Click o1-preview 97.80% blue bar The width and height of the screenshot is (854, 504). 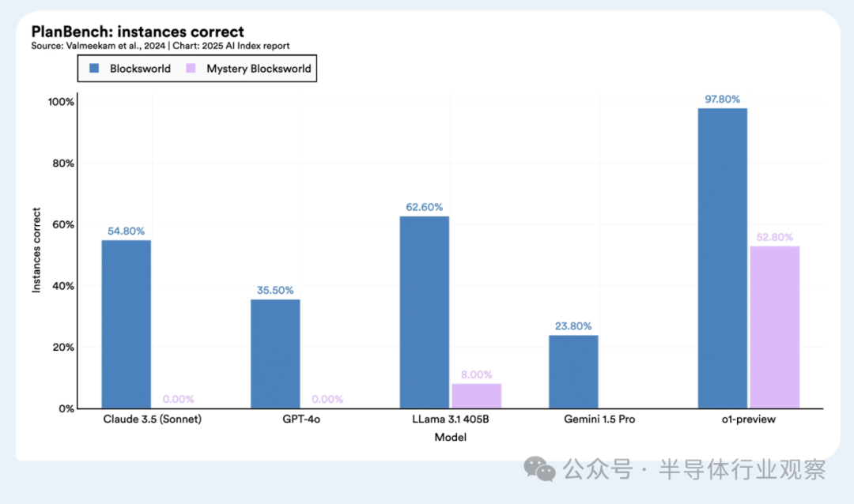coord(723,258)
